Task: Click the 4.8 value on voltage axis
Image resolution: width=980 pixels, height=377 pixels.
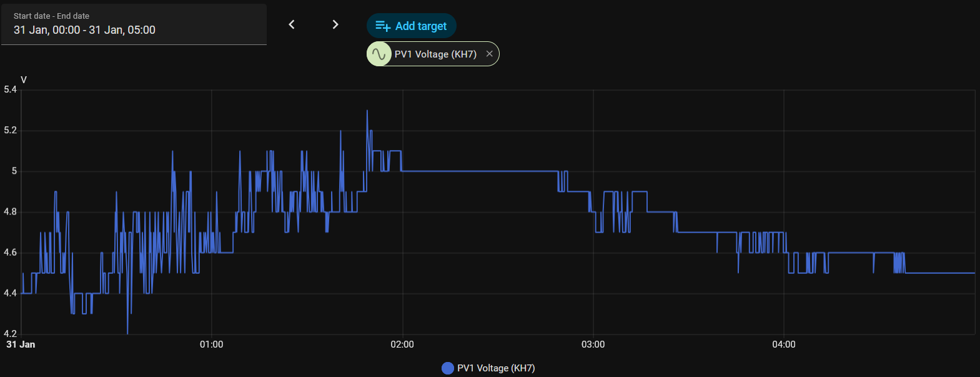Action: (x=10, y=212)
